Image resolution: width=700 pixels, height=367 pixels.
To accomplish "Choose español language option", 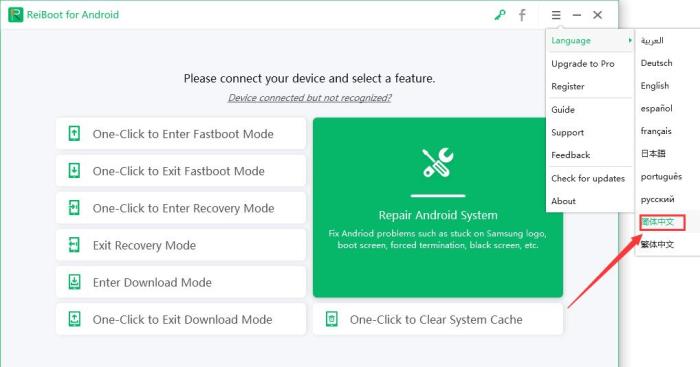I will (x=656, y=108).
